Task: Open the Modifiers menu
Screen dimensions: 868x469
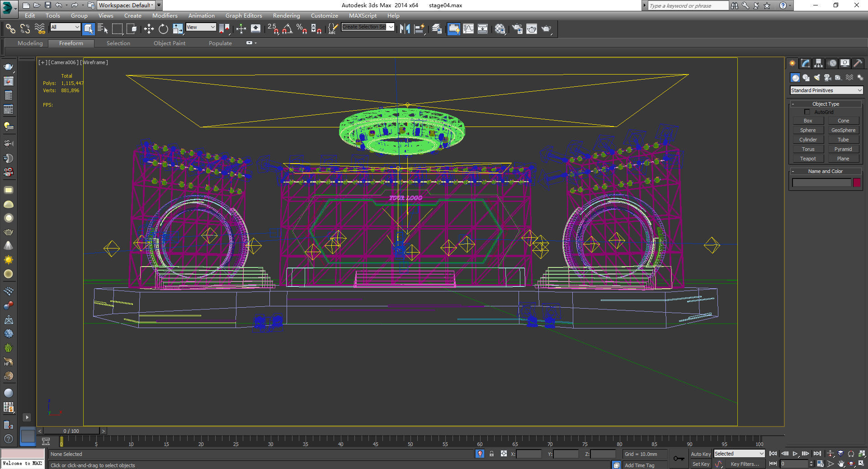Action: coord(165,16)
